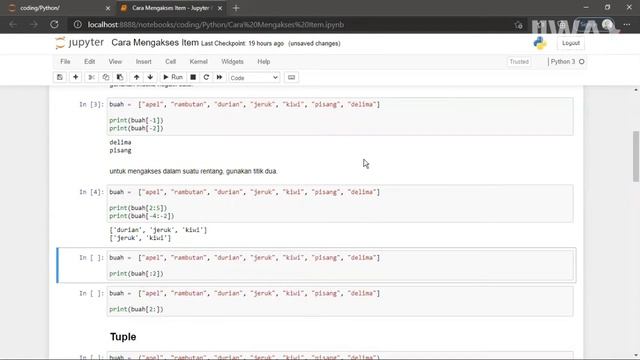The image size is (640, 360).
Task: Insert cell below with plus icon
Action: click(76, 77)
